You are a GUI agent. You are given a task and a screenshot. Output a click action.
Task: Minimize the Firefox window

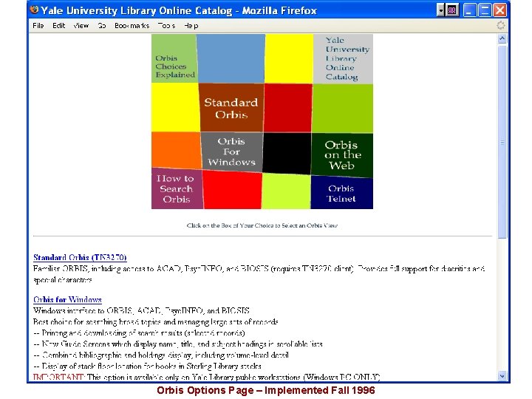coord(470,10)
